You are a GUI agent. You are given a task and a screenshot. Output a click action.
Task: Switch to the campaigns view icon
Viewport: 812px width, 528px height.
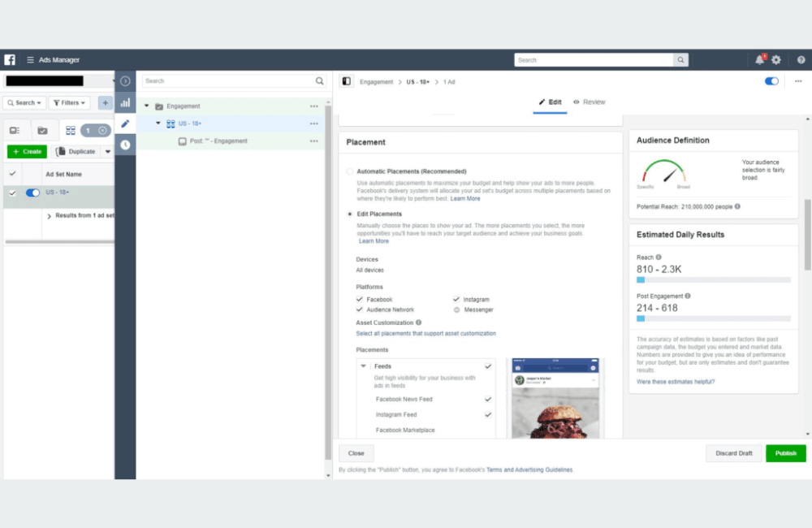[x=15, y=131]
